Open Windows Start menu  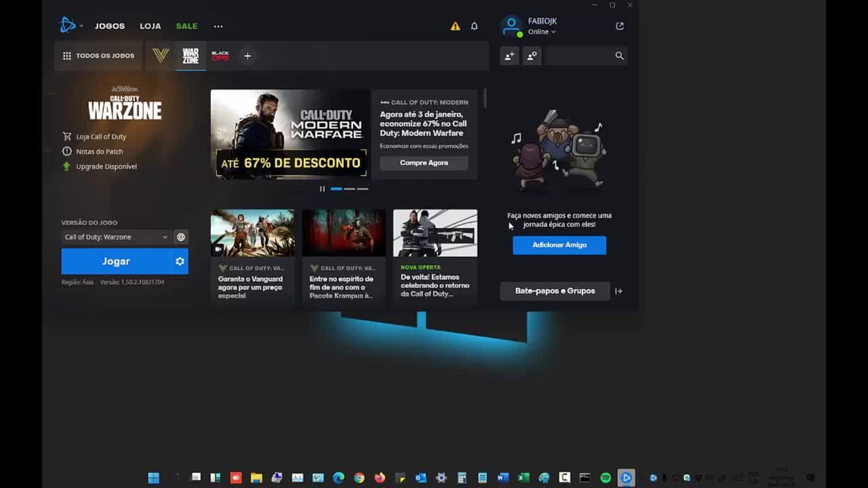pyautogui.click(x=154, y=478)
